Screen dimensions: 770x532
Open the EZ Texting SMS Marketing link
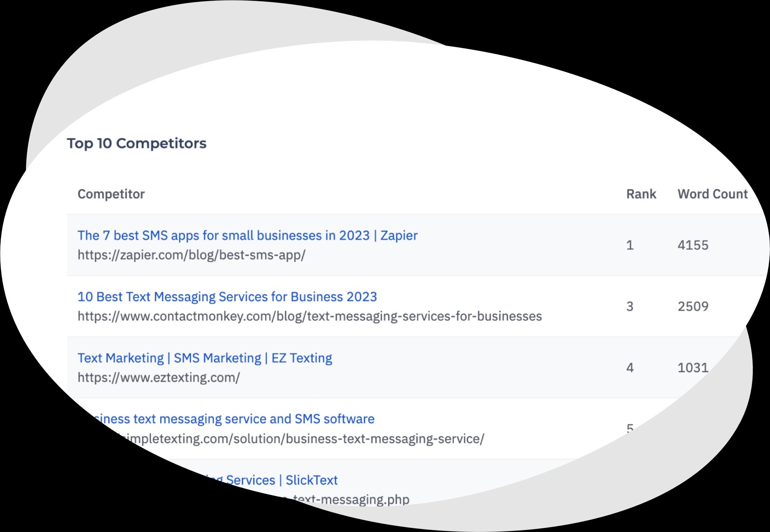click(x=205, y=358)
